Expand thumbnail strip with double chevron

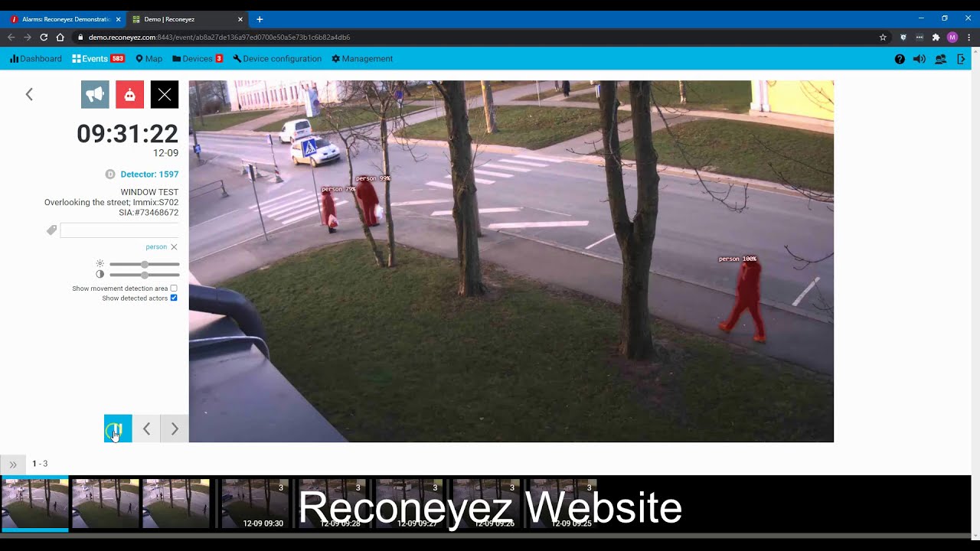pos(13,465)
